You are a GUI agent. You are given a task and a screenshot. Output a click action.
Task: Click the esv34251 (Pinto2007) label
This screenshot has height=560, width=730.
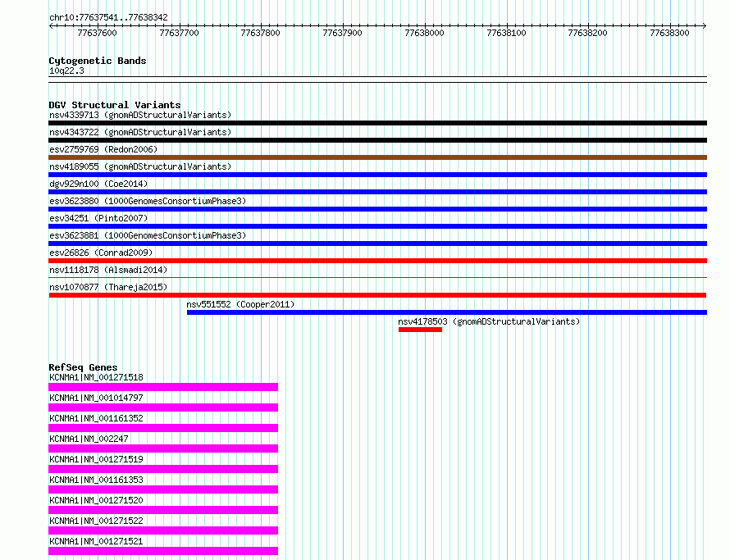[98, 218]
